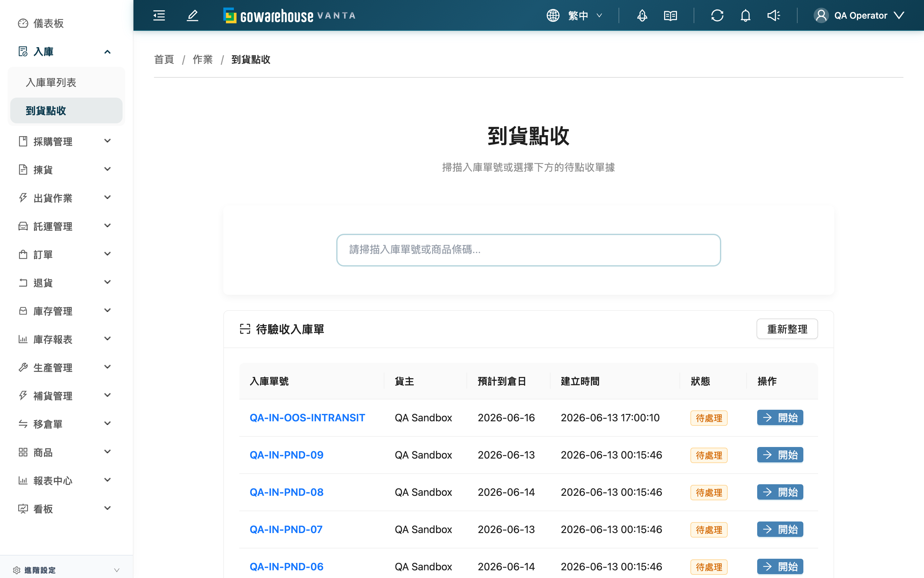Image resolution: width=924 pixels, height=578 pixels.
Task: Open 入庫單列表 submenu item
Action: pos(51,82)
